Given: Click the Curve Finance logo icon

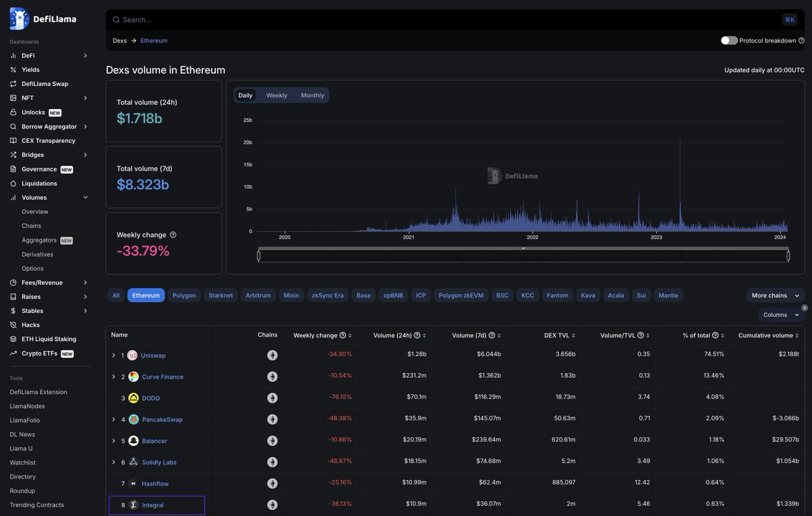Looking at the screenshot, I should click(x=133, y=377).
